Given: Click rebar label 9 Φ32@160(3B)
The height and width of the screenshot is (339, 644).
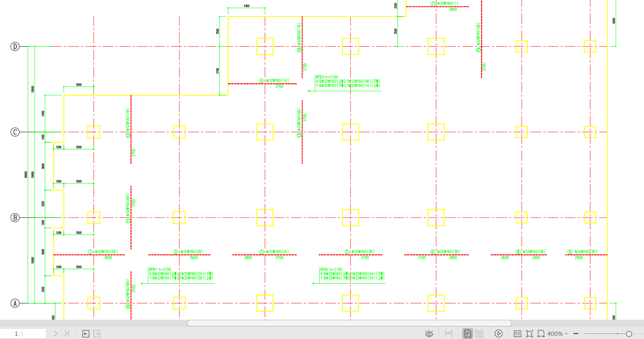Looking at the screenshot, I should pos(583,252).
